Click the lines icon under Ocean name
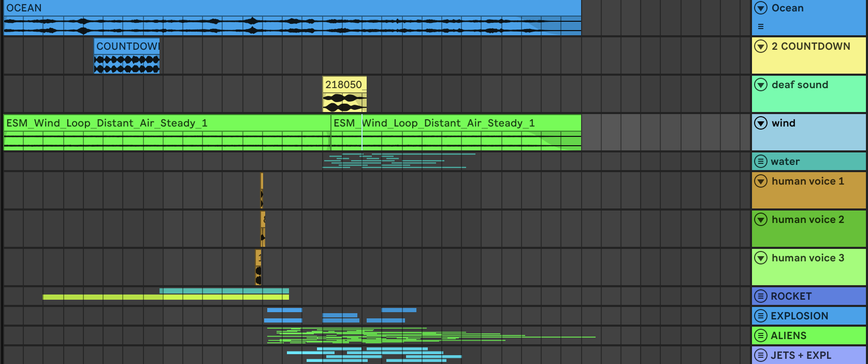This screenshot has height=364, width=868. 760,26
